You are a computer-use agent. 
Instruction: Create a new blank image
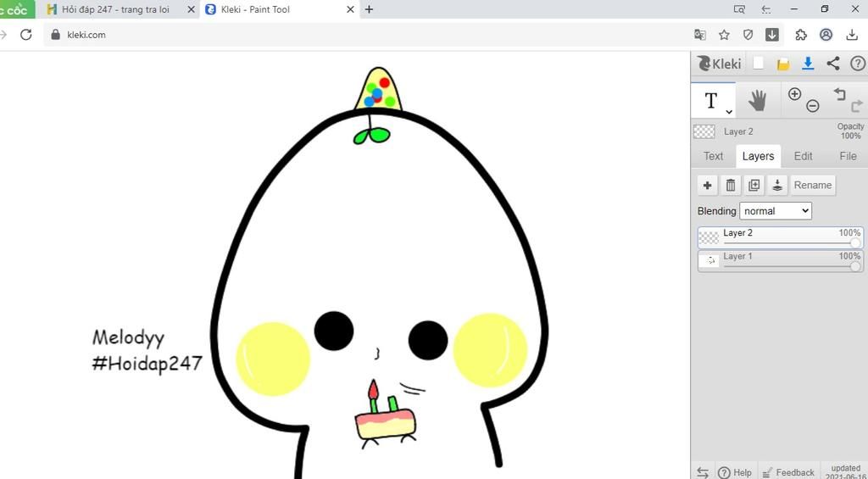(759, 64)
